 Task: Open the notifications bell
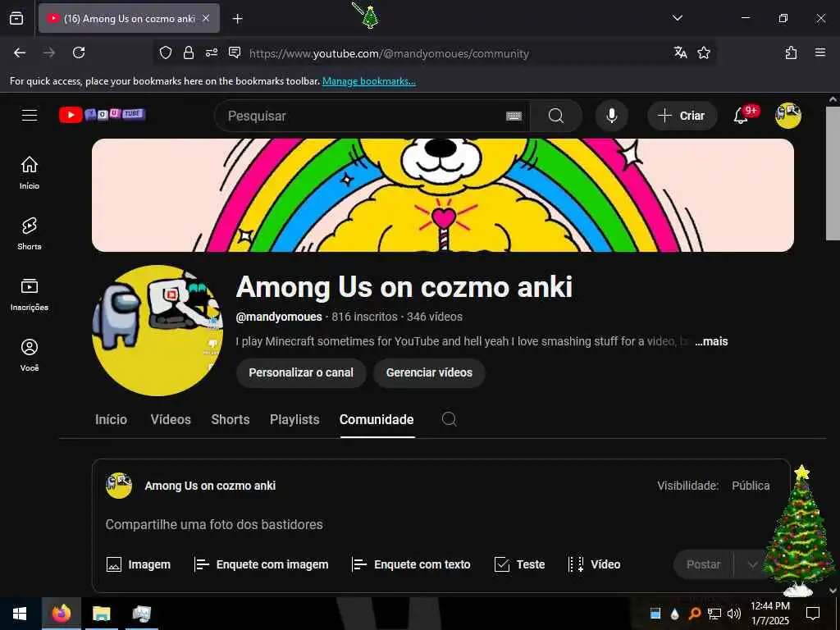point(741,115)
